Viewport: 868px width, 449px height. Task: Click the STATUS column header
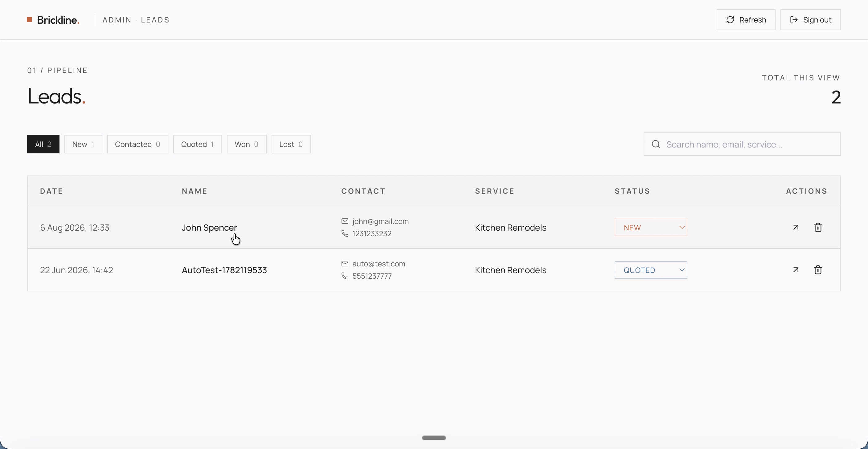coord(632,191)
